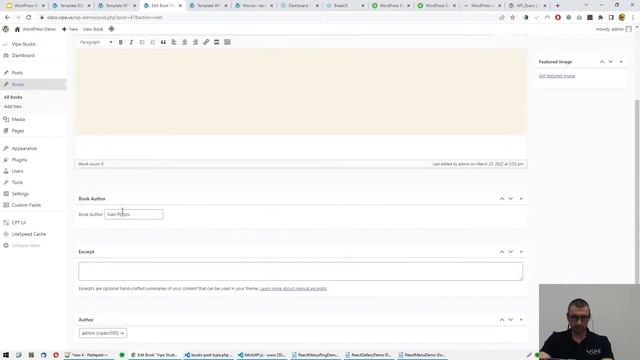The image size is (640, 360).
Task: Open Books menu in admin sidebar
Action: point(18,84)
